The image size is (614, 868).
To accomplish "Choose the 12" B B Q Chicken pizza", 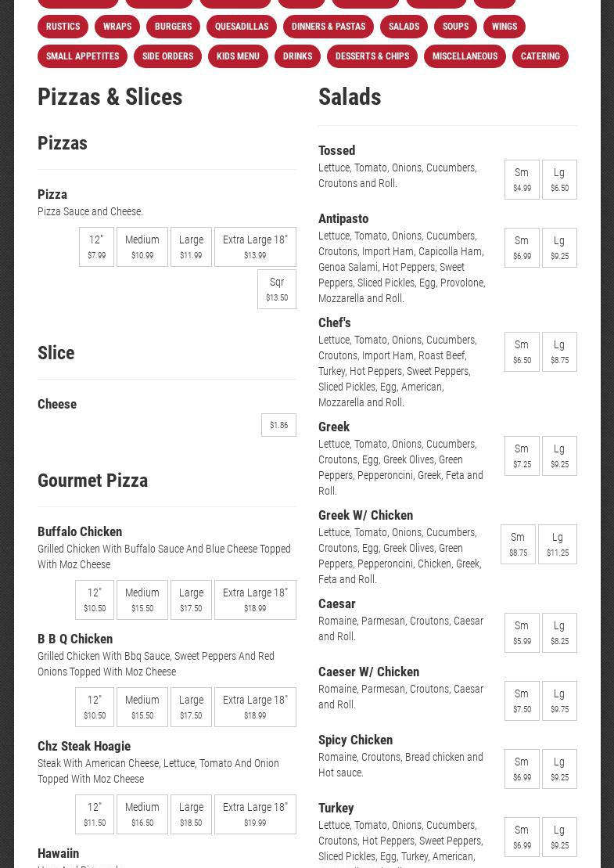I will [95, 707].
